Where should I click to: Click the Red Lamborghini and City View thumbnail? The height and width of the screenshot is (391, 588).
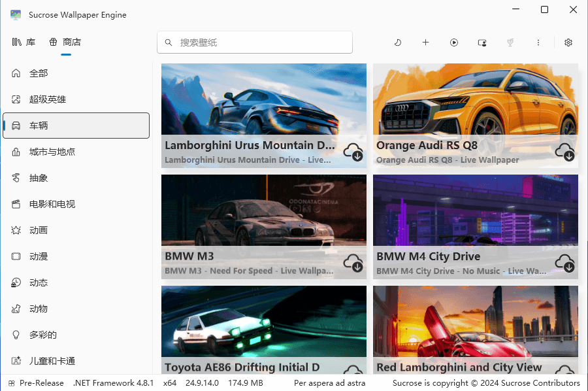476,324
